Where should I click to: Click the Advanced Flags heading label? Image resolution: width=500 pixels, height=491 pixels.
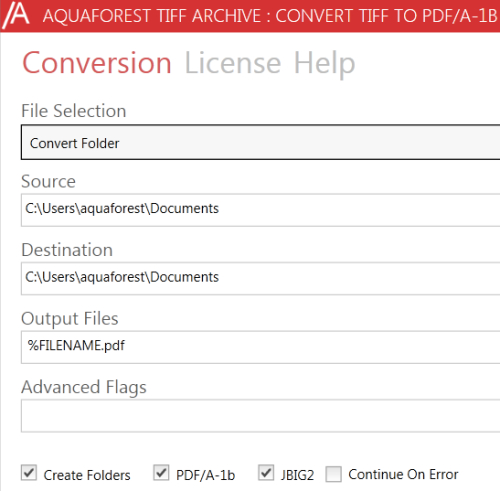click(84, 388)
